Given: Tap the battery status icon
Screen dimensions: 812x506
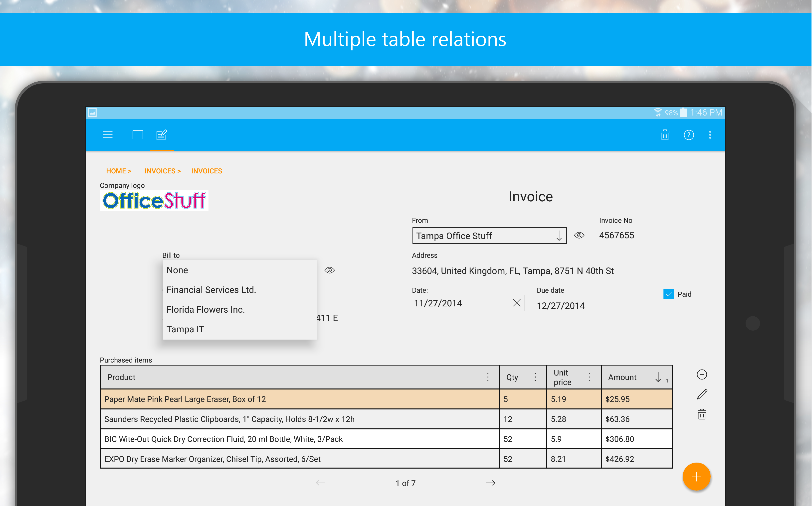Looking at the screenshot, I should click(683, 113).
